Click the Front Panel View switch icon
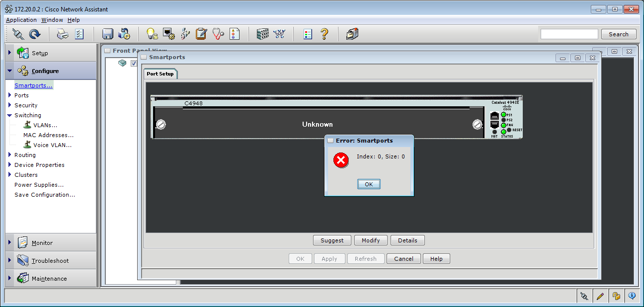This screenshot has height=307, width=644. (263, 34)
